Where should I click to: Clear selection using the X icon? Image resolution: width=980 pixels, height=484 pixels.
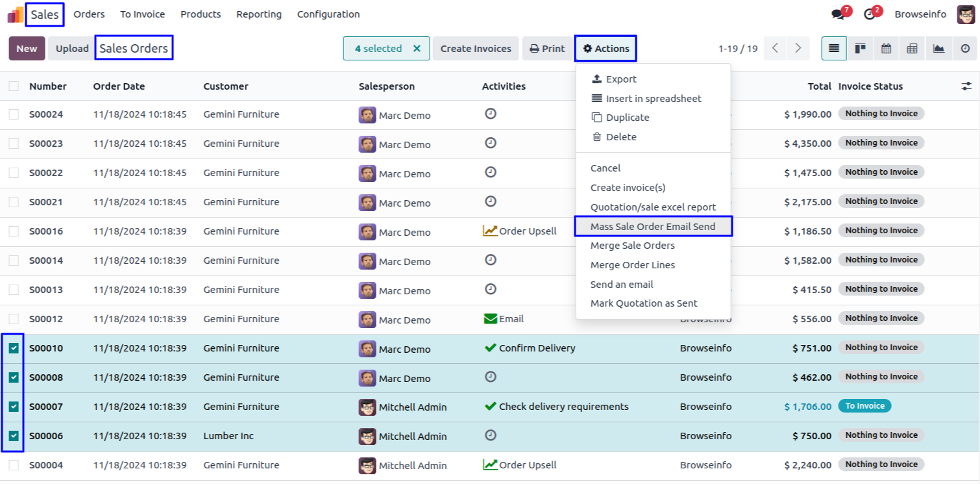[x=417, y=49]
